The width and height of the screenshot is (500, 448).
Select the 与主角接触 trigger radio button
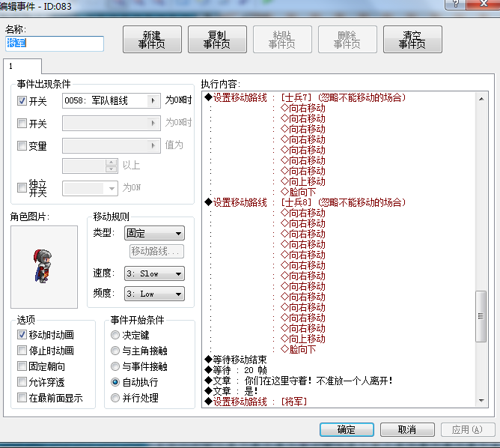click(115, 351)
